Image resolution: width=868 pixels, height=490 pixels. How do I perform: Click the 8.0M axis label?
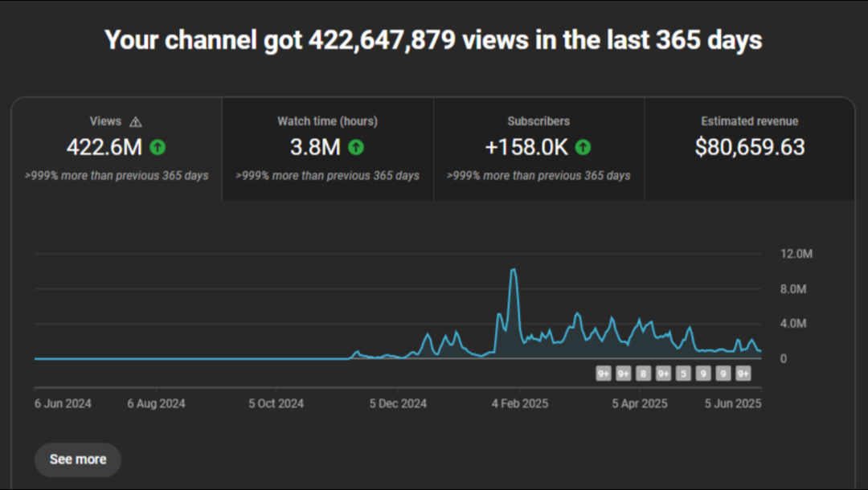[793, 289]
